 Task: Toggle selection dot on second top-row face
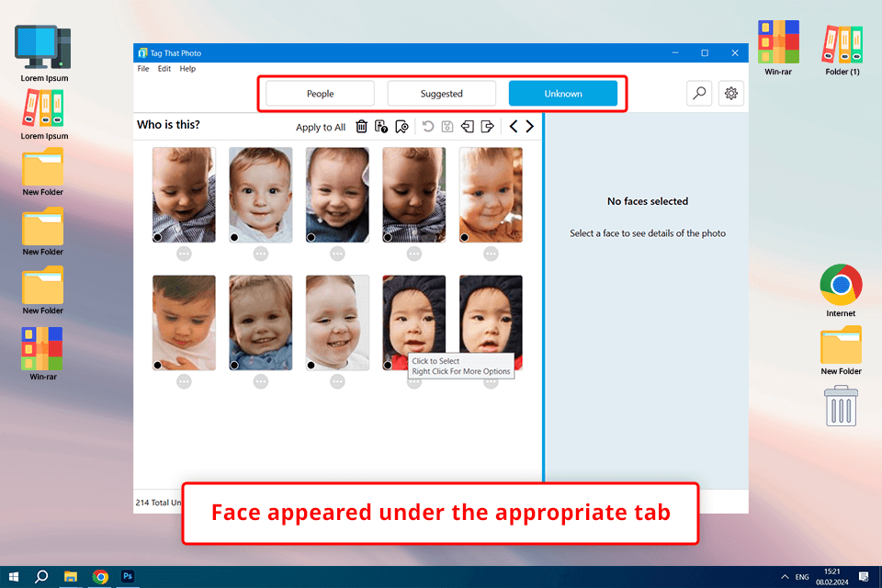coord(234,237)
